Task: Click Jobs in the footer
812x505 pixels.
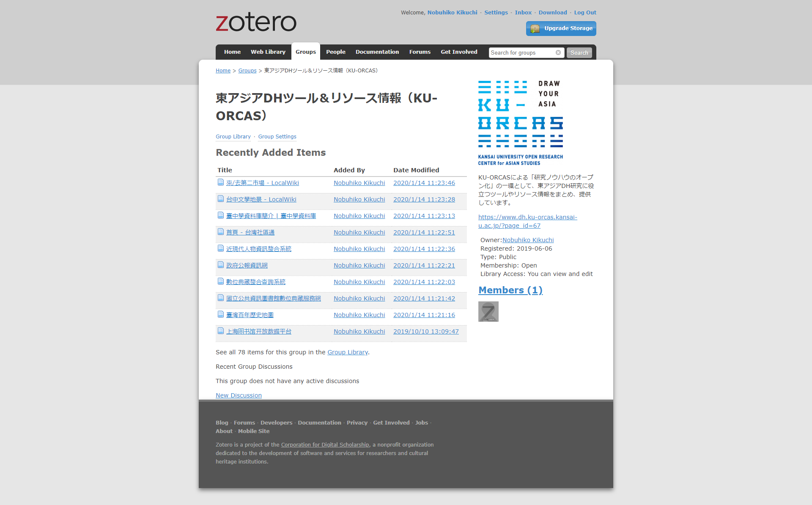Action: coord(421,422)
